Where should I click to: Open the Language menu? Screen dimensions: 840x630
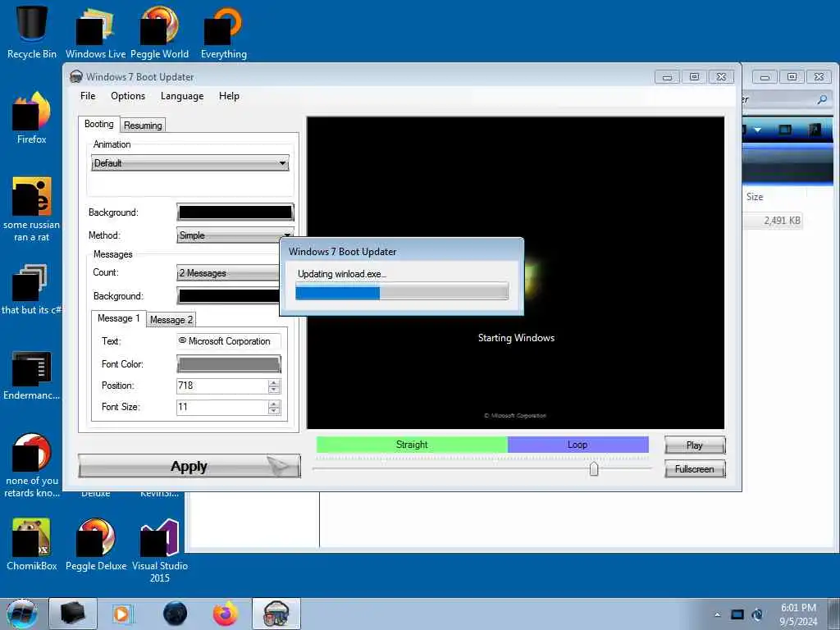point(182,96)
